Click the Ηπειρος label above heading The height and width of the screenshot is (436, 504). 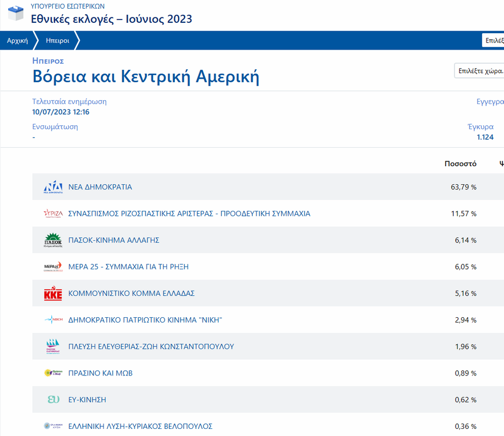48,61
